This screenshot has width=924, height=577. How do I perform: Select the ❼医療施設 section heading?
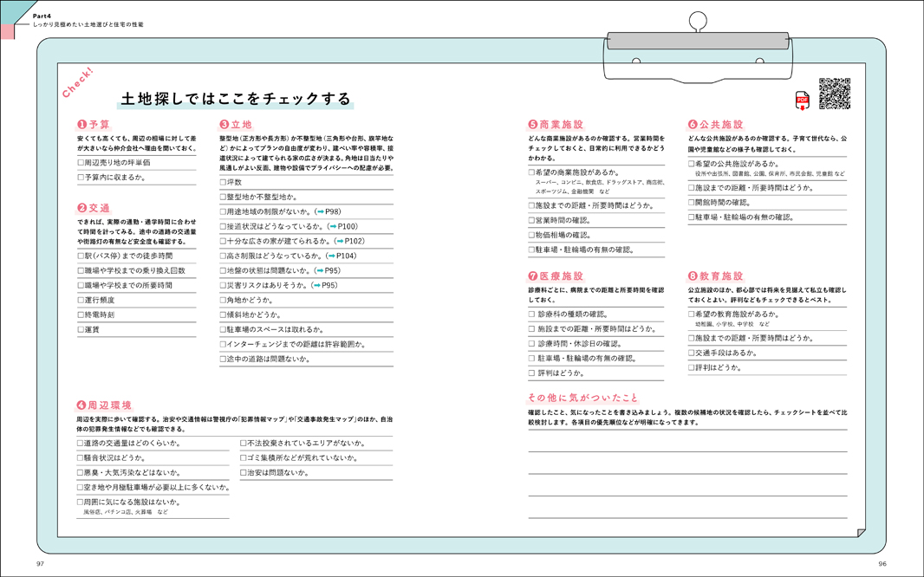pos(556,276)
